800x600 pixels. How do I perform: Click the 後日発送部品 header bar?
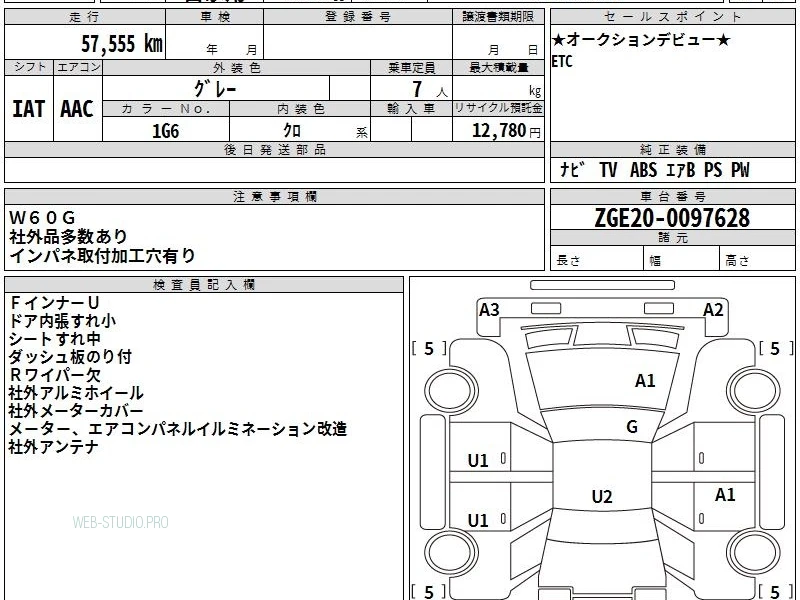[x=274, y=149]
